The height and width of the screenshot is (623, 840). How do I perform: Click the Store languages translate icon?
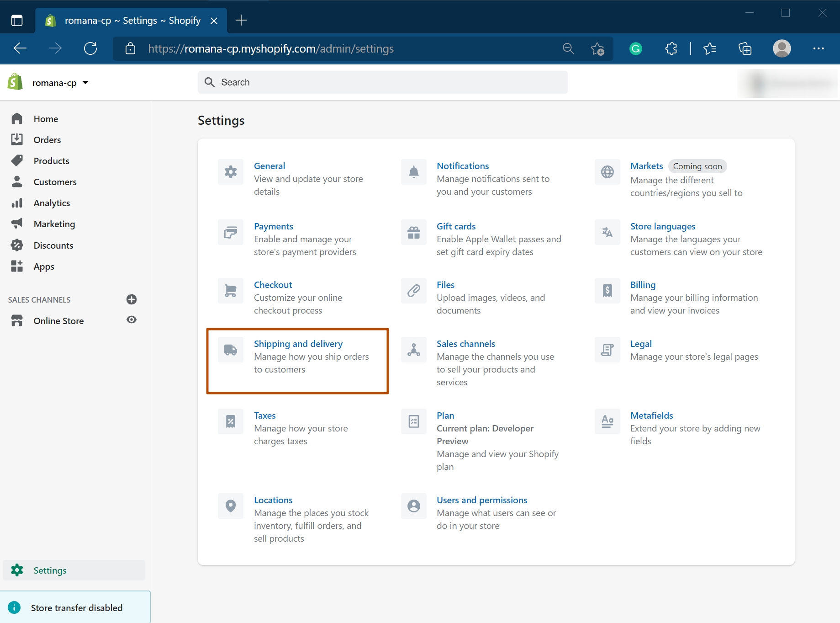(608, 232)
